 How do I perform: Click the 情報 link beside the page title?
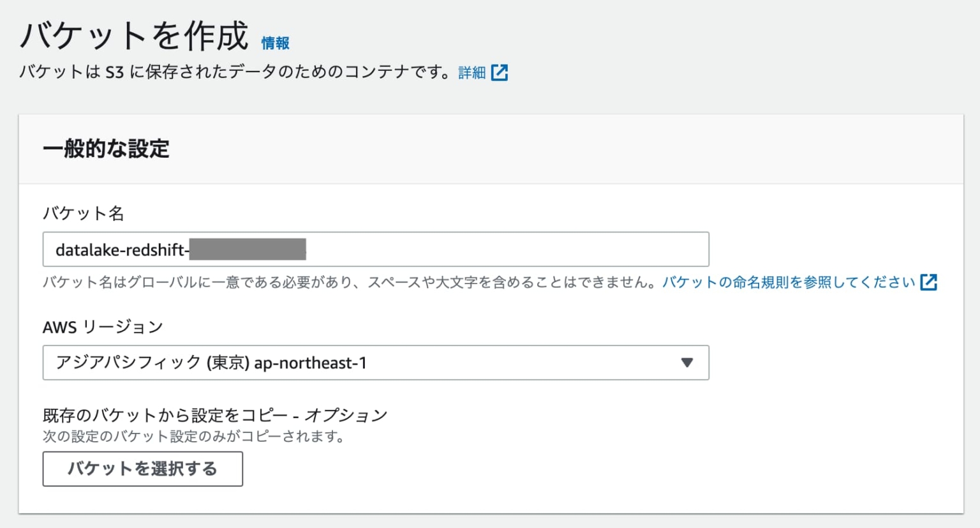coord(275,43)
